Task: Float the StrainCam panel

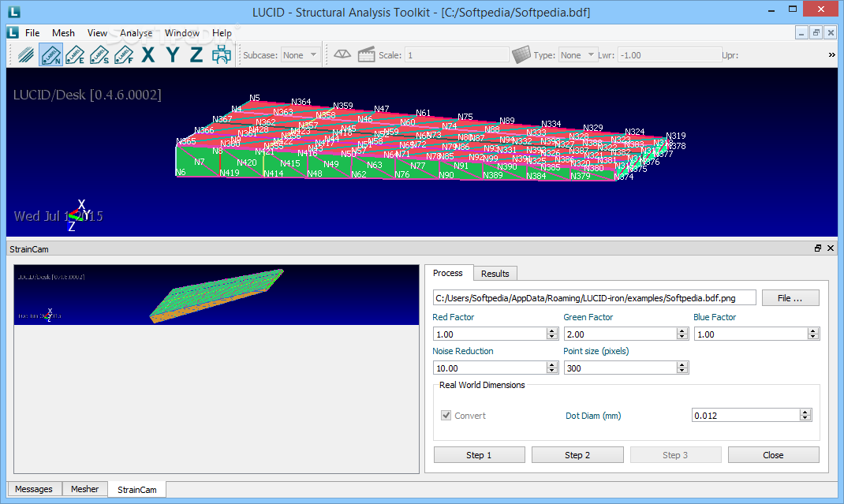Action: pyautogui.click(x=818, y=248)
